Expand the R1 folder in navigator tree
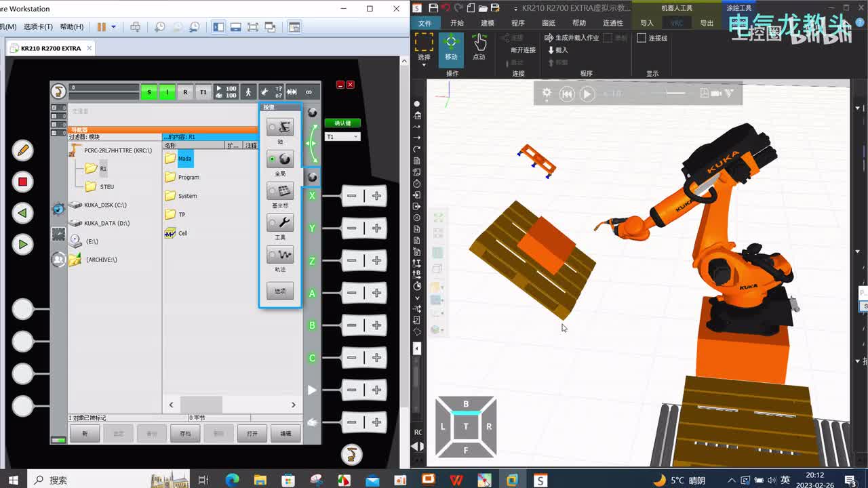This screenshot has width=868, height=488. (x=96, y=168)
